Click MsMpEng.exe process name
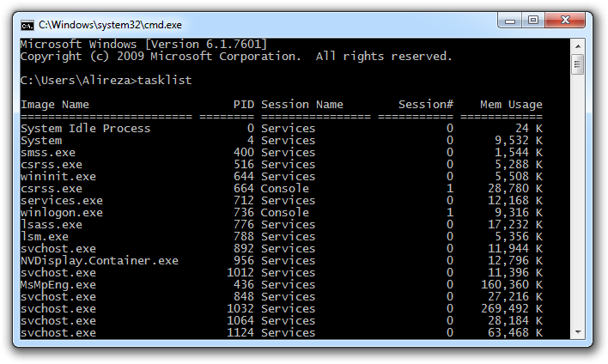 (x=58, y=284)
